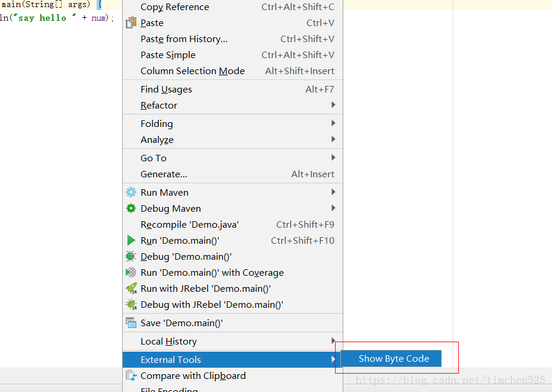
Task: Click the External Tools submenu arrow
Action: (333, 359)
